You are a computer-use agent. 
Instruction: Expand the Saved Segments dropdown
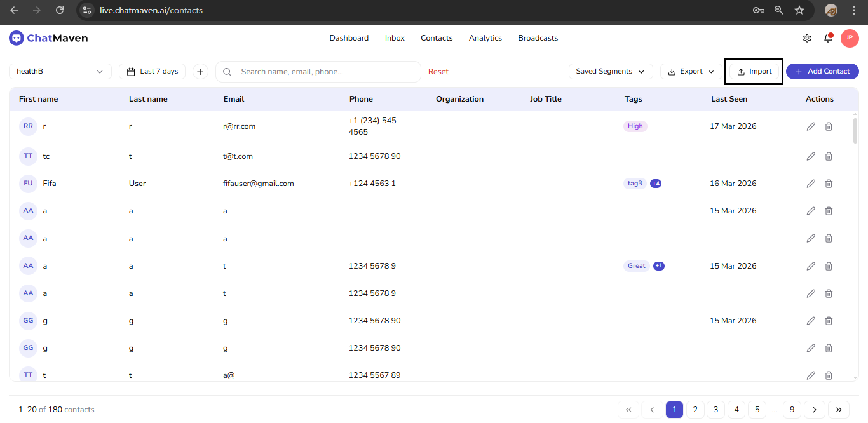pos(610,71)
